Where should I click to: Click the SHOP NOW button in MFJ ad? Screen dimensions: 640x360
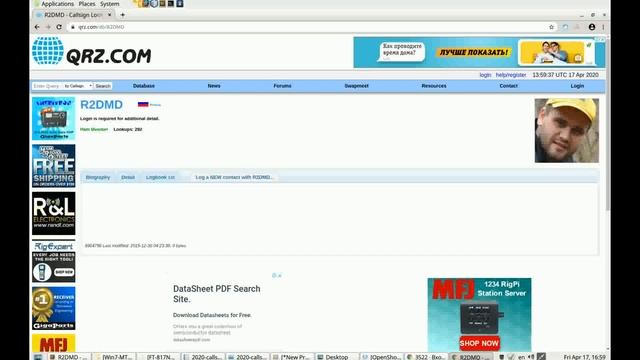coord(479,344)
